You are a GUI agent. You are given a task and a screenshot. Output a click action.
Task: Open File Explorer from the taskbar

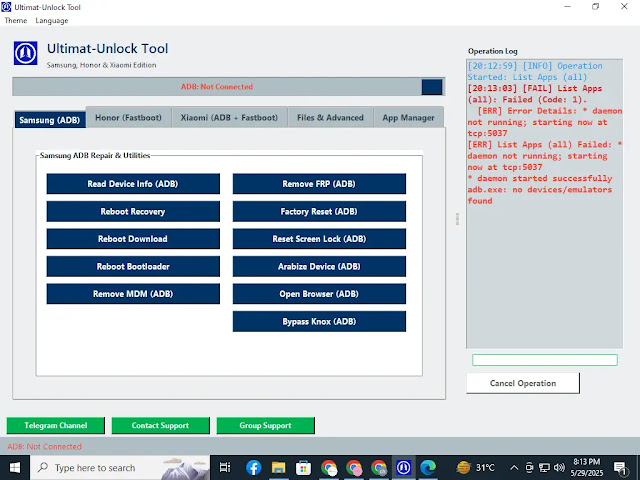coord(278,468)
